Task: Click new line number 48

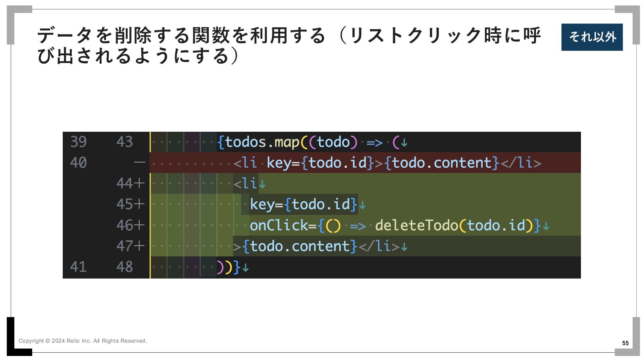Action: [x=124, y=267]
